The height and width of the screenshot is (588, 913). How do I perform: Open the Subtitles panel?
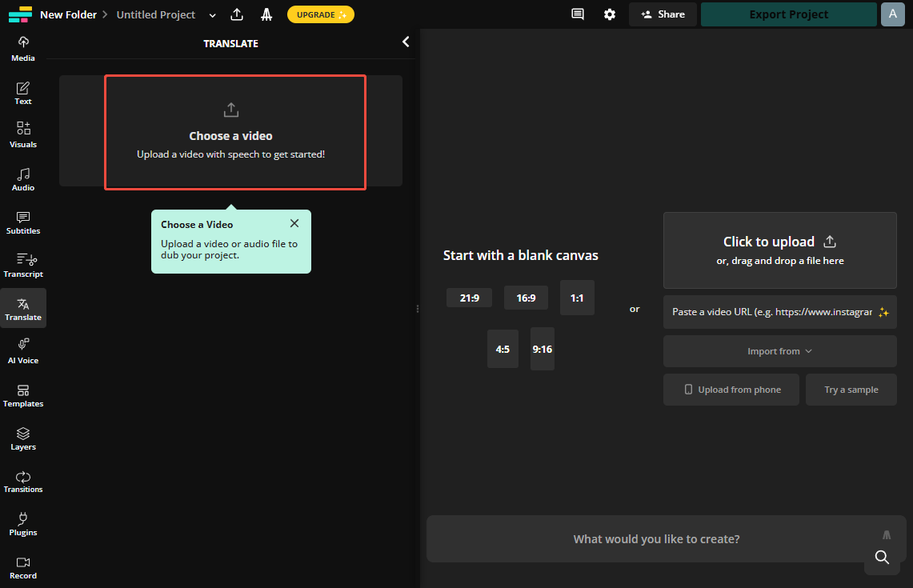pos(23,222)
